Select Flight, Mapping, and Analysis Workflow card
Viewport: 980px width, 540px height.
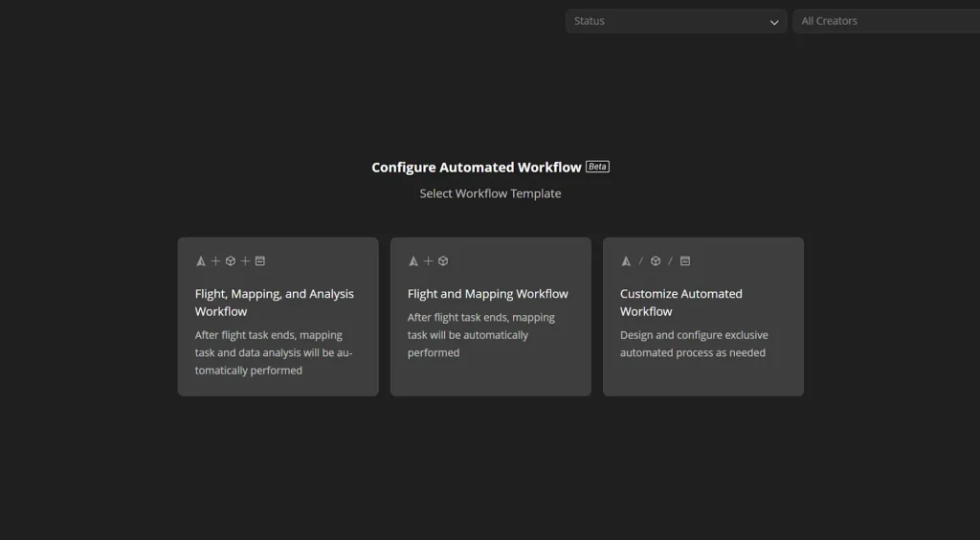pos(278,316)
